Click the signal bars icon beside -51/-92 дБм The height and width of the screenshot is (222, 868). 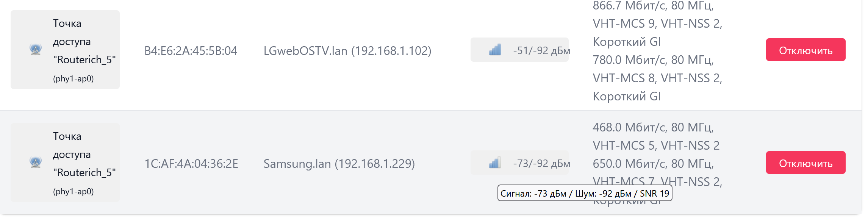pyautogui.click(x=495, y=50)
